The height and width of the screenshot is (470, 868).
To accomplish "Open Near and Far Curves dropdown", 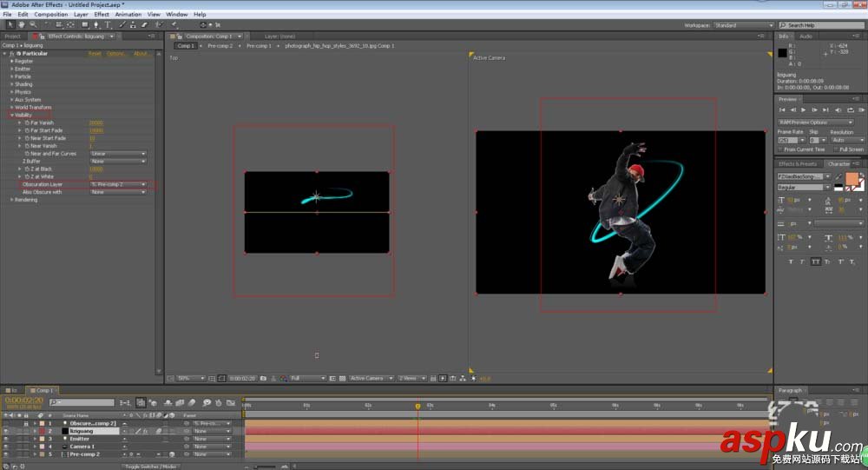I will click(x=118, y=154).
